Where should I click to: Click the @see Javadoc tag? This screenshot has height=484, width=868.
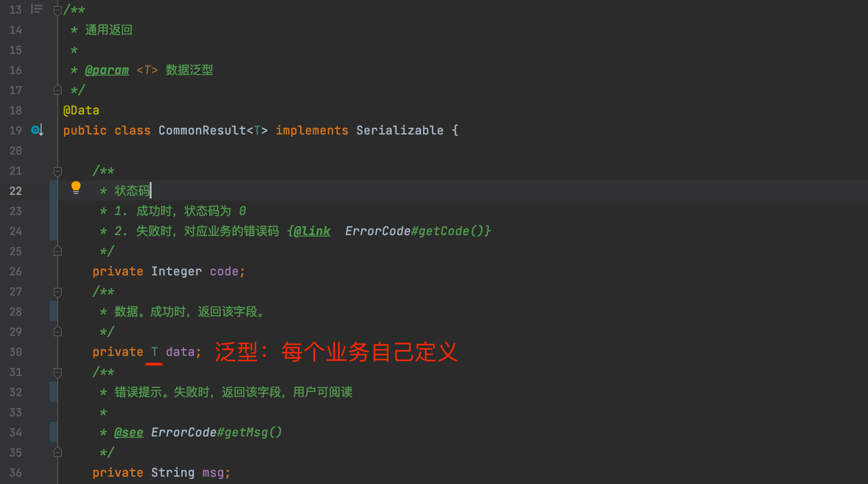(129, 432)
